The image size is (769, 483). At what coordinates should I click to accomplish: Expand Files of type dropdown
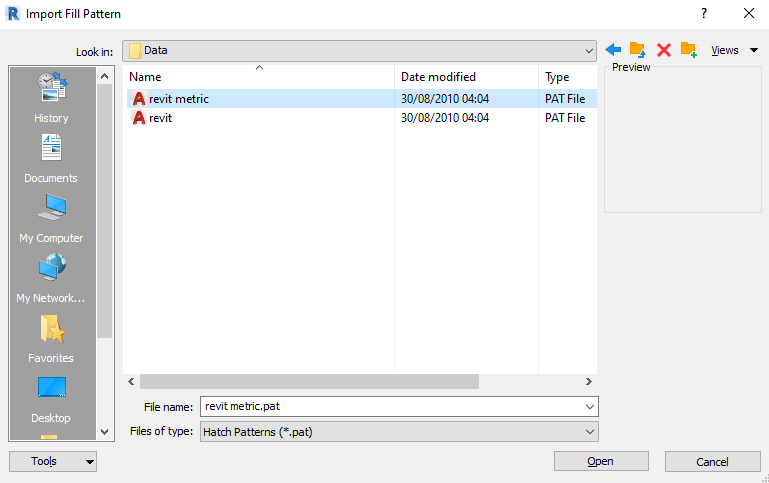point(590,432)
